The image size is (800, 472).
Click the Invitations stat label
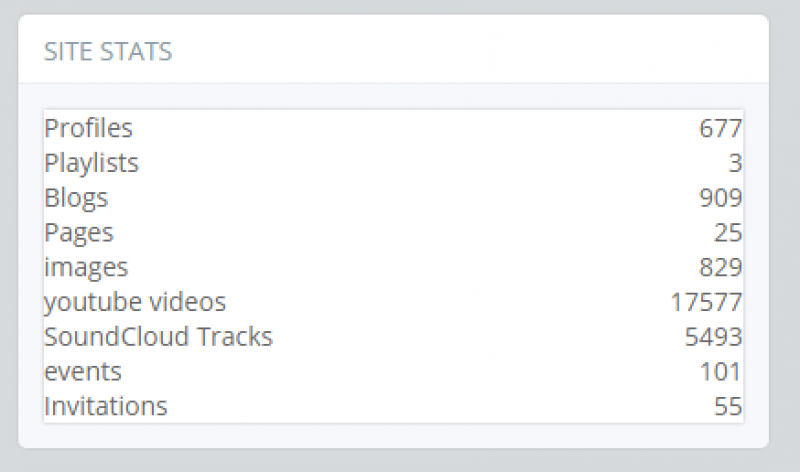(x=106, y=407)
